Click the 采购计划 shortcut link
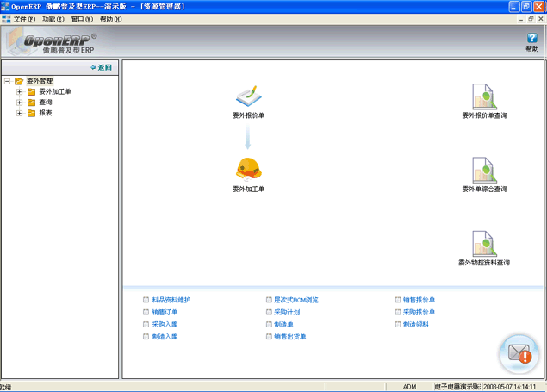 (x=287, y=312)
